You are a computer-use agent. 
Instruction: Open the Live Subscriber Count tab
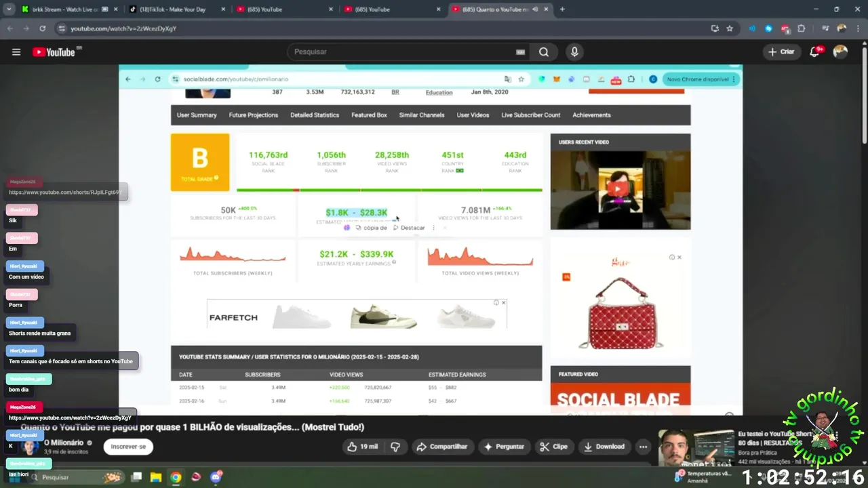coord(531,115)
